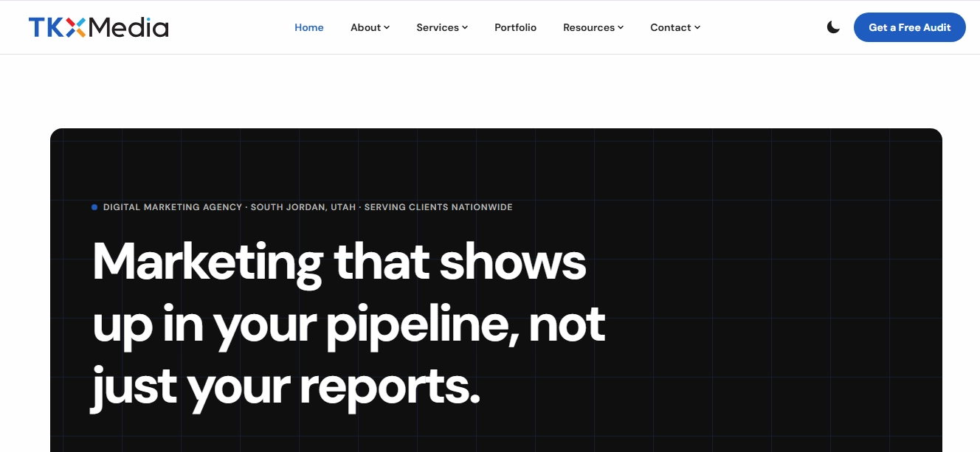This screenshot has width=980, height=452.
Task: Select the Resources menu label
Action: coord(589,27)
